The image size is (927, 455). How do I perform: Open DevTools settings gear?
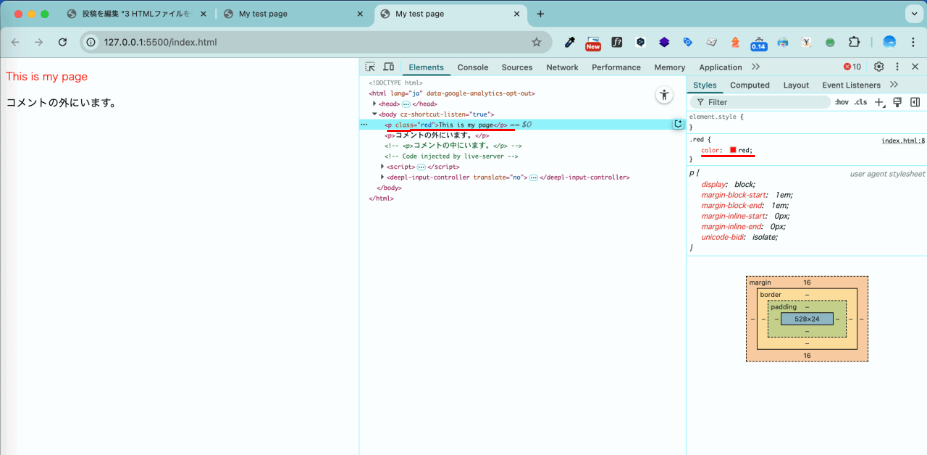(879, 67)
